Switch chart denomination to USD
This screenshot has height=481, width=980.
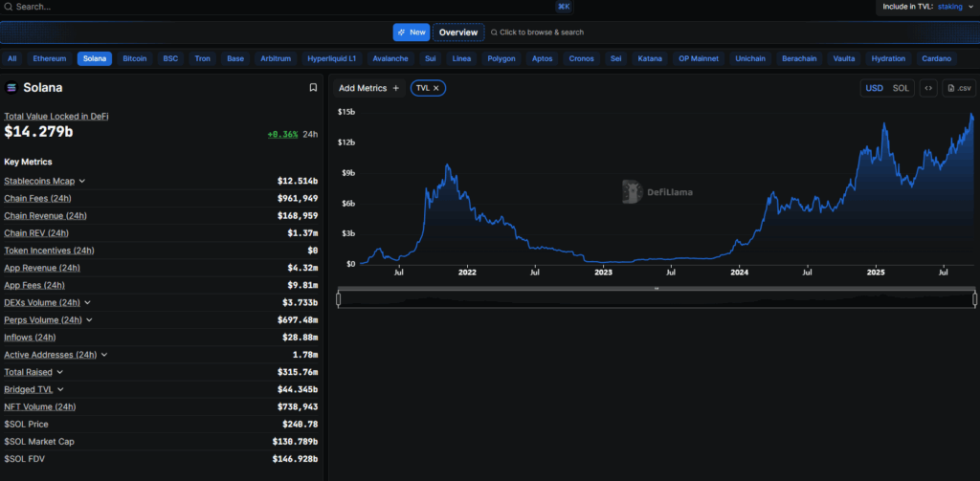(875, 88)
